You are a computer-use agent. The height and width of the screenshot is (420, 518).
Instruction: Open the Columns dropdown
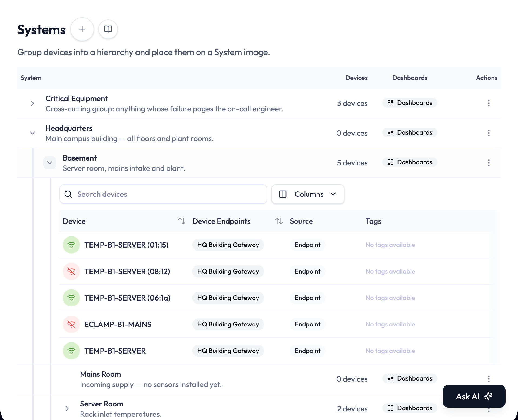308,194
